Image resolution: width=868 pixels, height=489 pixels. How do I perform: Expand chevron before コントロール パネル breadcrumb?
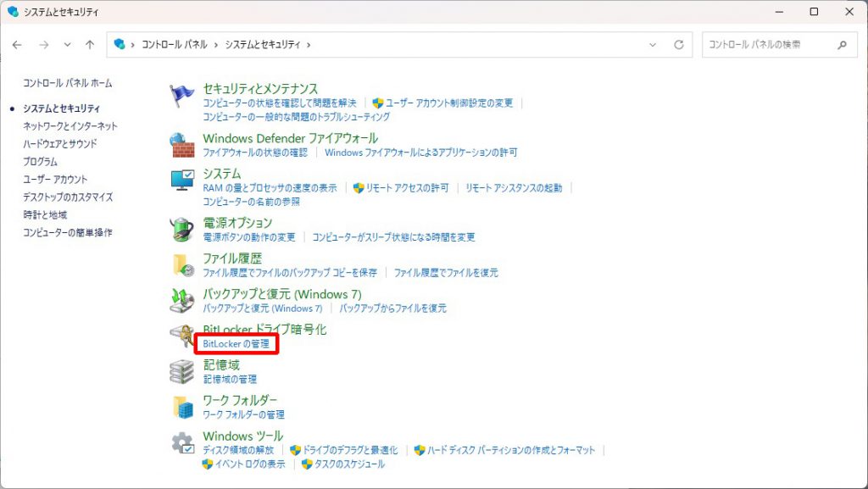click(x=133, y=45)
